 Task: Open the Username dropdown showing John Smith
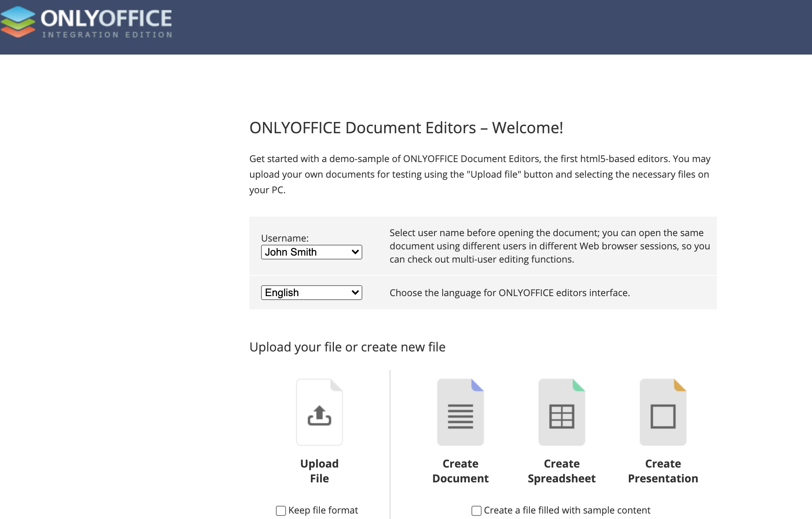[x=311, y=252]
